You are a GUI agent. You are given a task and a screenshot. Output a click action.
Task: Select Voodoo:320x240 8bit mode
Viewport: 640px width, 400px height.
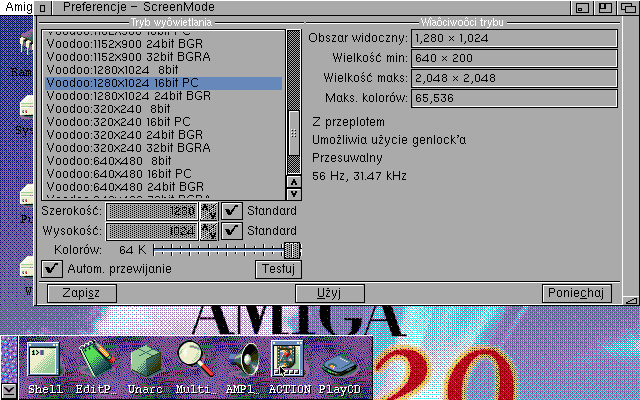(x=163, y=109)
